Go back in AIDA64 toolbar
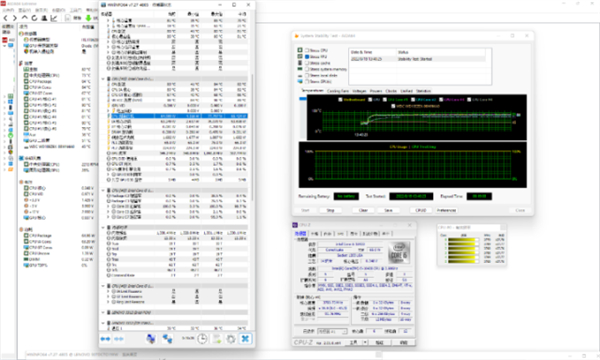Screen dimensions: 600x360 [5, 18]
